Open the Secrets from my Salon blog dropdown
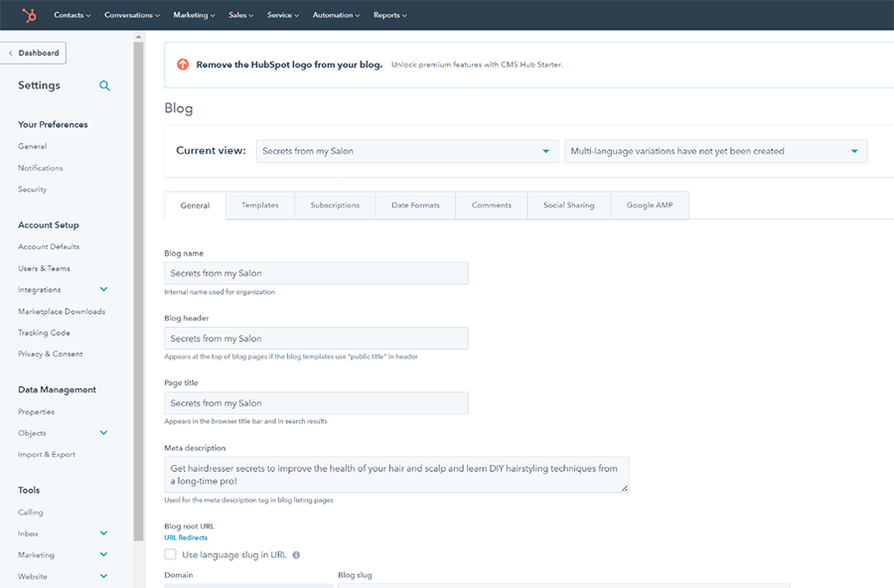894x588 pixels. click(x=407, y=151)
